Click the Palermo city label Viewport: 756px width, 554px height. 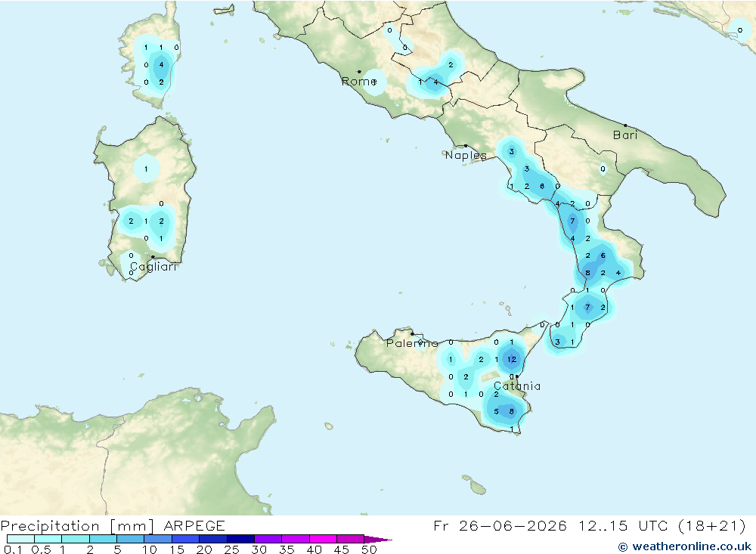(x=412, y=343)
